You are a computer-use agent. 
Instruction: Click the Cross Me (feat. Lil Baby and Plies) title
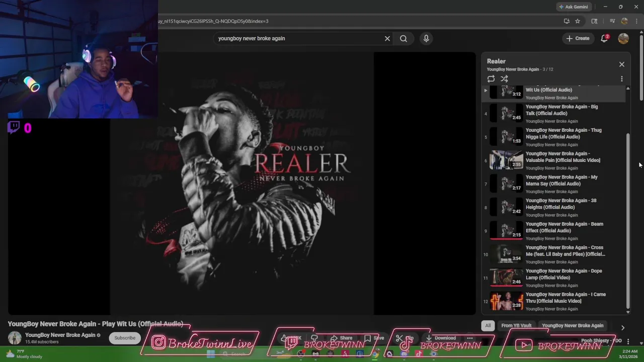click(x=566, y=251)
